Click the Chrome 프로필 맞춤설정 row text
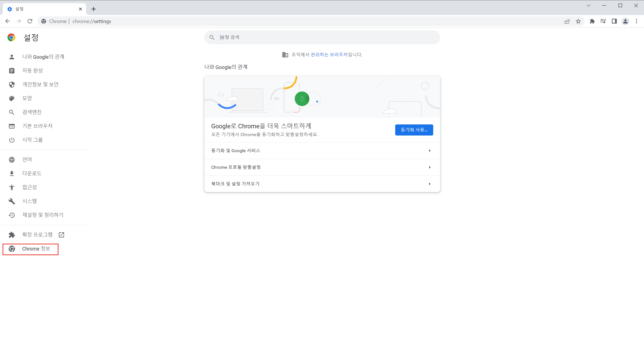 point(236,167)
